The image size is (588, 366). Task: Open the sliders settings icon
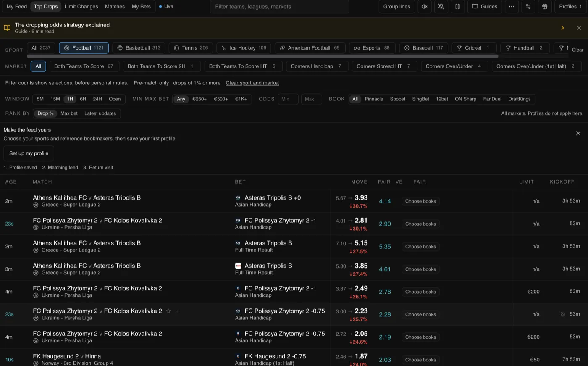click(x=528, y=7)
